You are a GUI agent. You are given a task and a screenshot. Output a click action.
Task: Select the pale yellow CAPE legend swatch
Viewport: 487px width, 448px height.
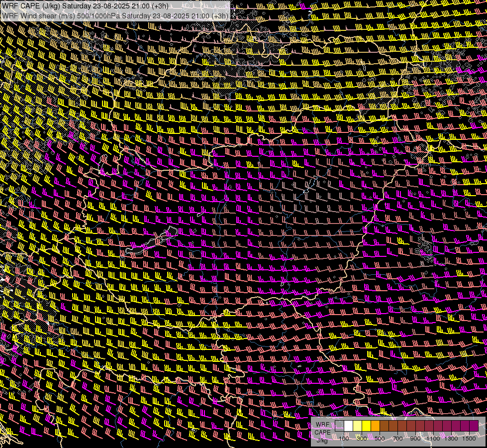tap(358, 426)
